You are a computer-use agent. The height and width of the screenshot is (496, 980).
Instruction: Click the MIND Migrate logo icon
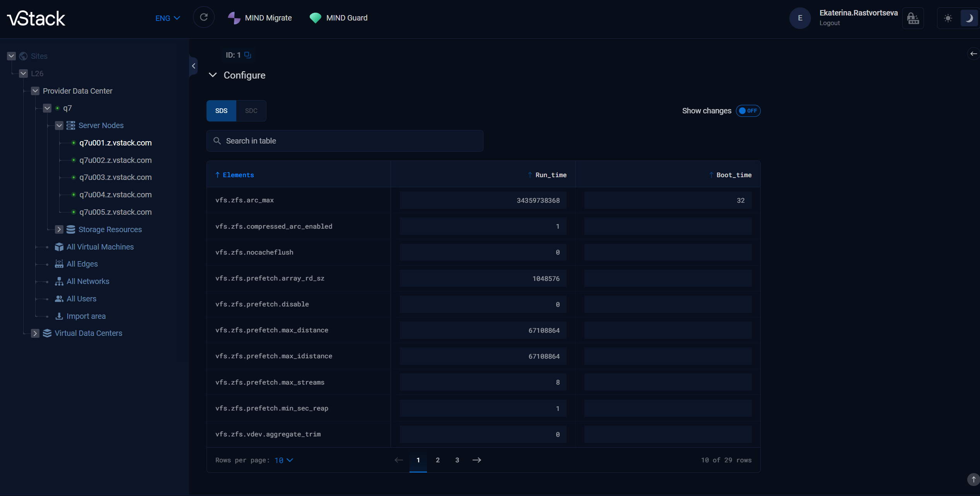[234, 18]
